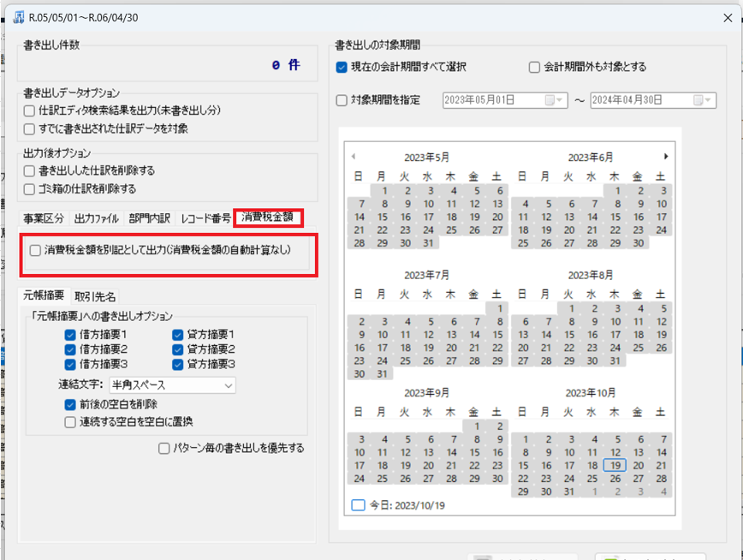Enable 連続する空白を空白に置換
Screen dimensions: 743x560
click(70, 422)
